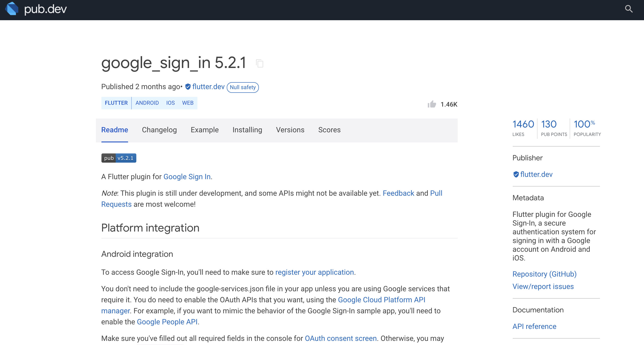Open the Versions tab
Viewport: 644px width, 345px height.
(290, 130)
